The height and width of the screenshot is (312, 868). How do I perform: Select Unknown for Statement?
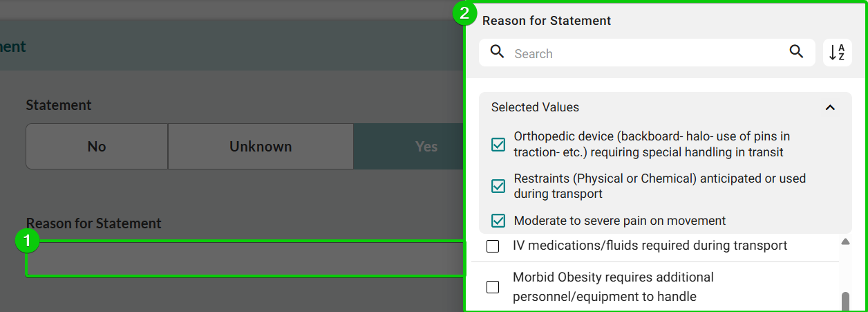(x=261, y=147)
